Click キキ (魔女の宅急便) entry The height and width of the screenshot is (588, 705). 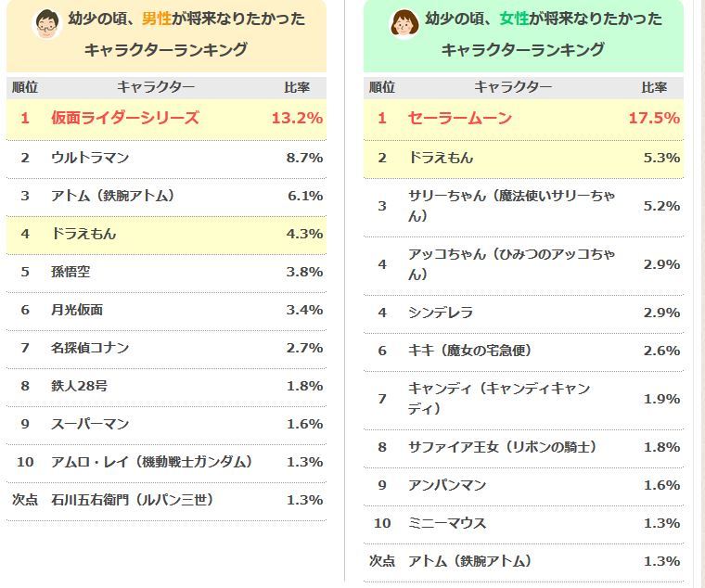tap(470, 351)
